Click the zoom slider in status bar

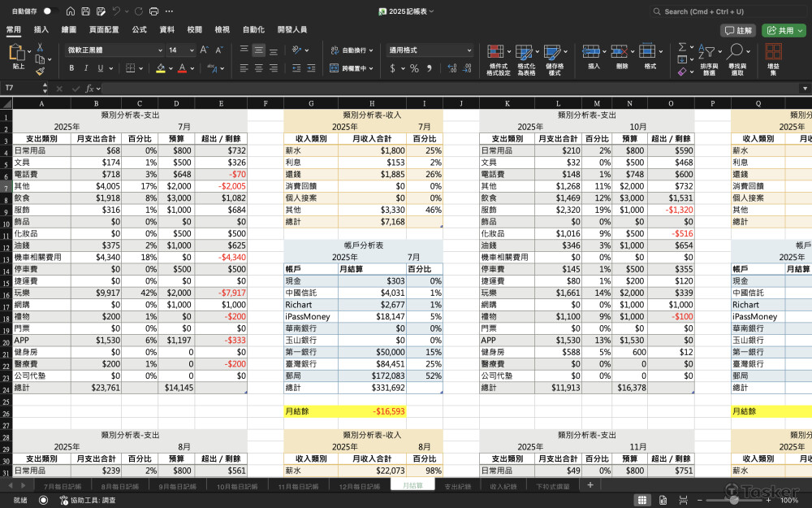(x=734, y=500)
